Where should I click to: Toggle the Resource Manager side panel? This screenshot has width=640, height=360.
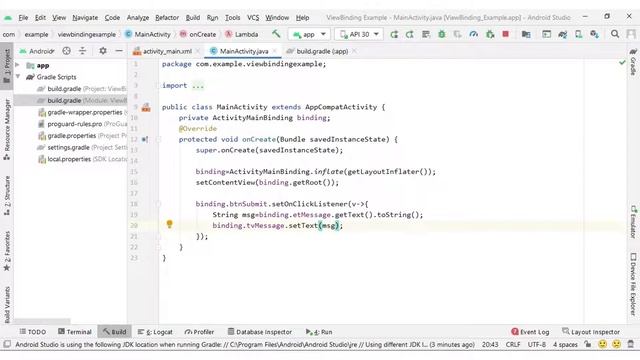[x=7, y=129]
